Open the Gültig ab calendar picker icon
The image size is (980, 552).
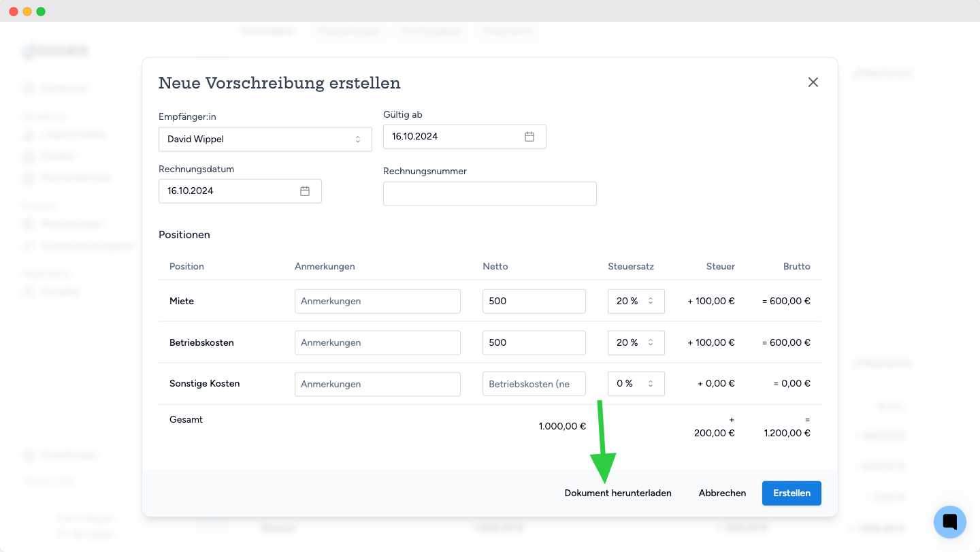(x=529, y=137)
